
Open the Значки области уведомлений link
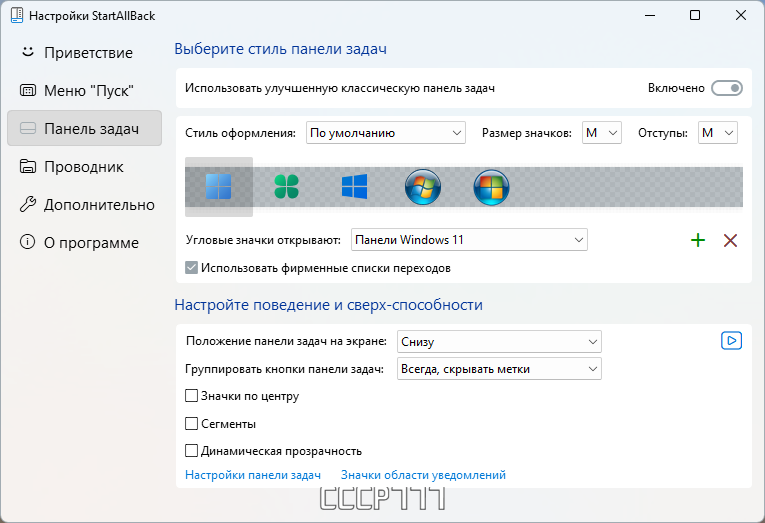pyautogui.click(x=423, y=475)
